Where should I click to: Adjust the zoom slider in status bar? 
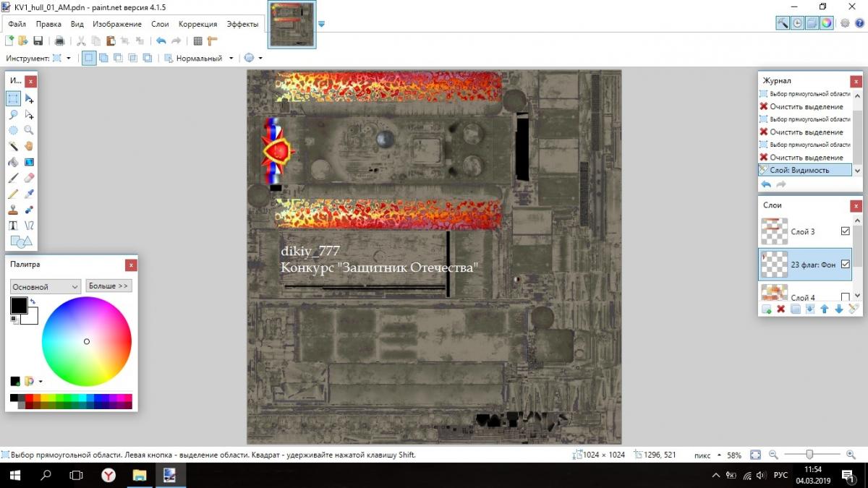tap(809, 455)
